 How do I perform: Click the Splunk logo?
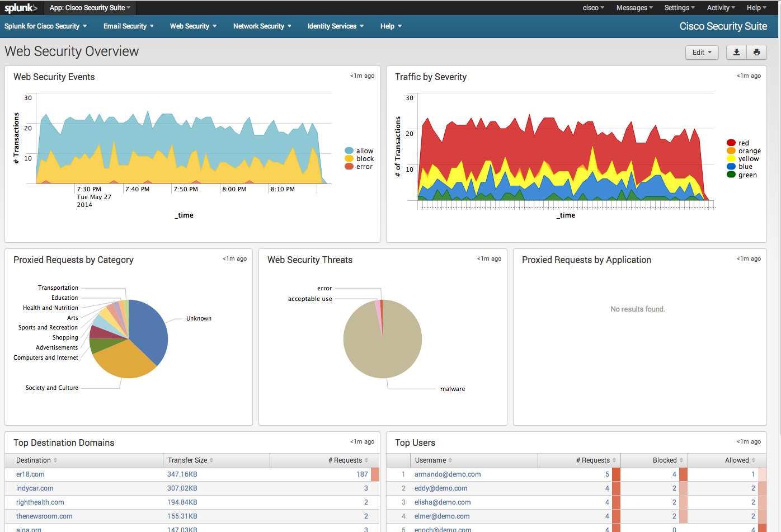tap(21, 8)
